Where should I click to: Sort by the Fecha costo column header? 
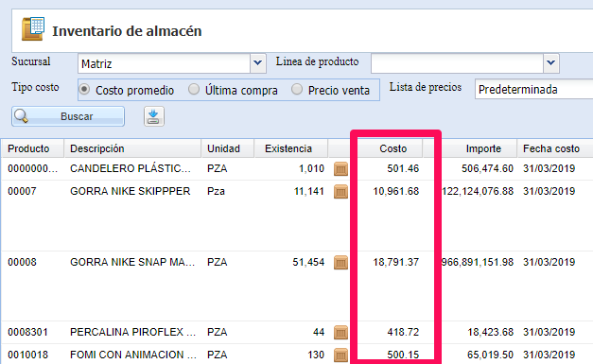point(555,148)
